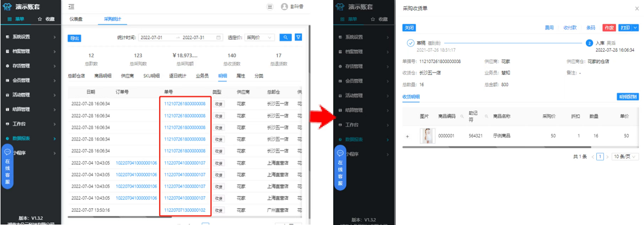Click the product thumbnail of 示例商品
This screenshot has width=644, height=225.
[x=427, y=136]
